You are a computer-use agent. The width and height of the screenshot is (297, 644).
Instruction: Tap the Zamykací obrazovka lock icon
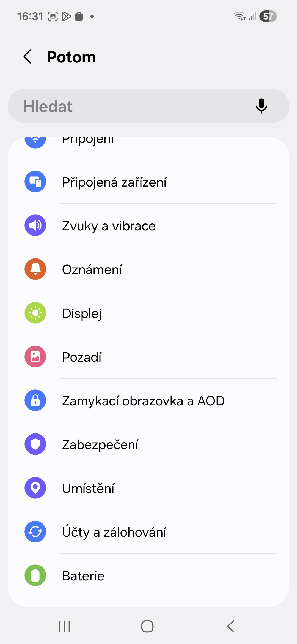[x=35, y=400]
